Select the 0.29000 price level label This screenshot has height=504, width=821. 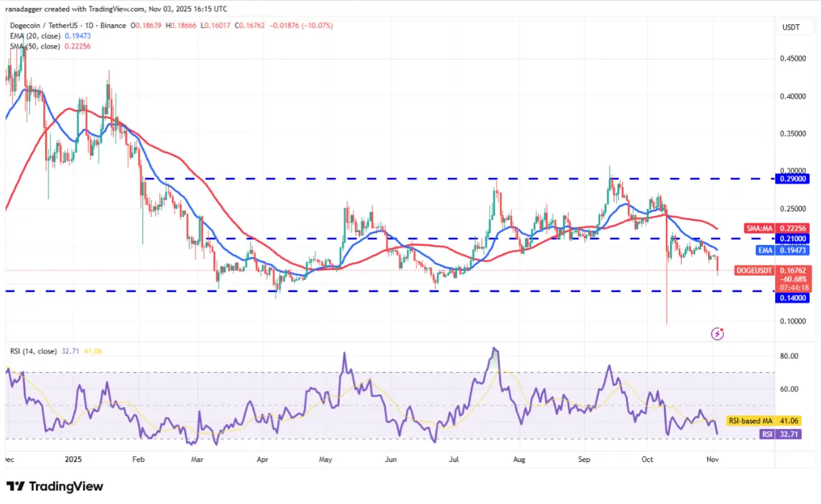click(792, 179)
